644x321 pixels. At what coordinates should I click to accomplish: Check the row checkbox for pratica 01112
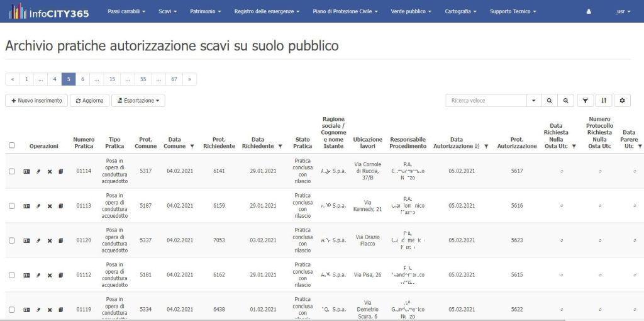(x=11, y=275)
